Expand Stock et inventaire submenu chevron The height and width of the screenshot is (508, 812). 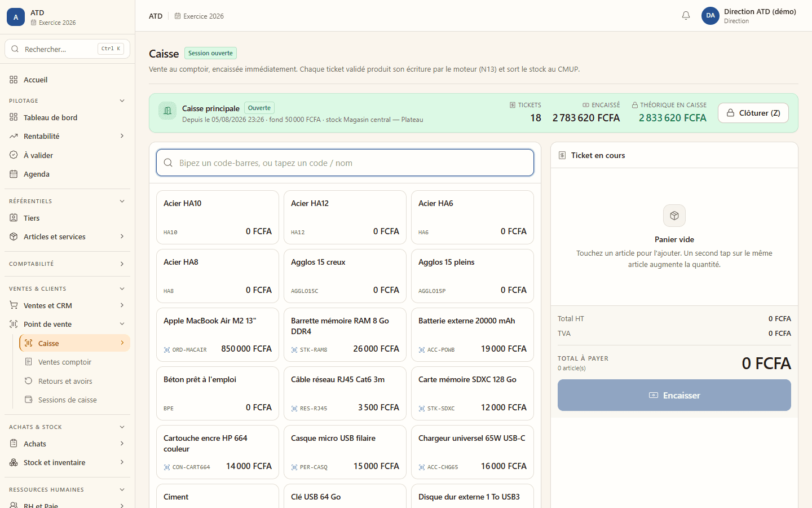(x=122, y=462)
